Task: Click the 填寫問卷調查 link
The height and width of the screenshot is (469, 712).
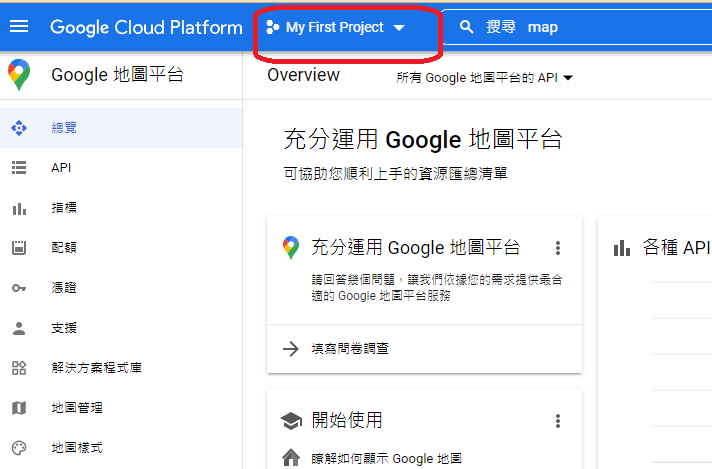Action: (x=350, y=349)
